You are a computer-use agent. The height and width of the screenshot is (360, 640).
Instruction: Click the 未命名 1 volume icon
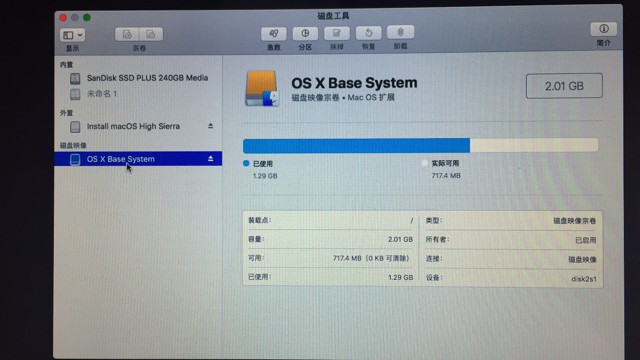coord(75,94)
